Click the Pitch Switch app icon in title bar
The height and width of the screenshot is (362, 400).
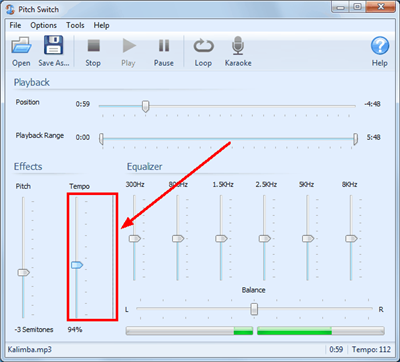click(x=11, y=9)
